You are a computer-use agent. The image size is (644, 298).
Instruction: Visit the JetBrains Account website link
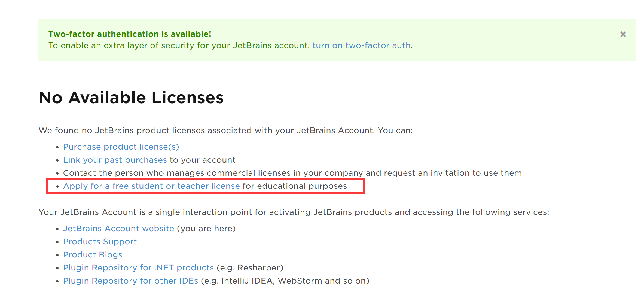pos(118,229)
